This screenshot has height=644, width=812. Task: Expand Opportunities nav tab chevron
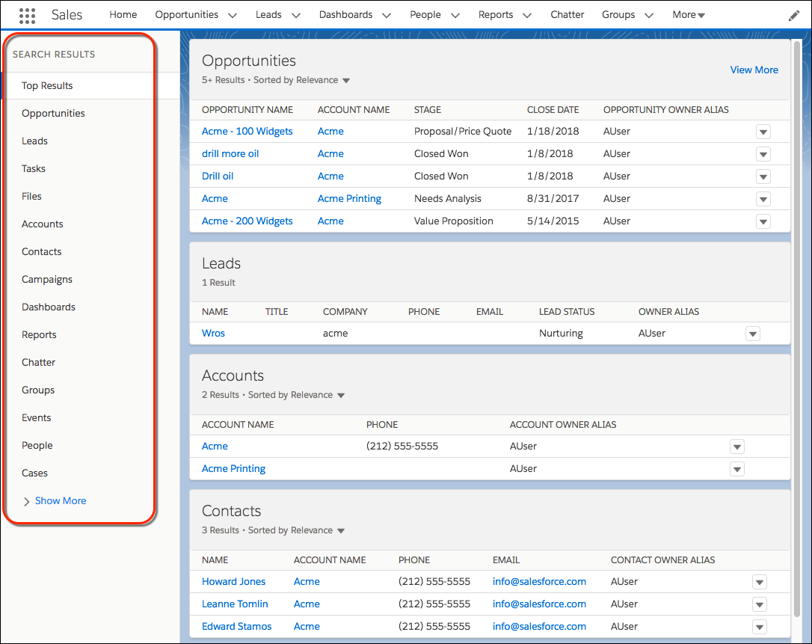click(233, 16)
